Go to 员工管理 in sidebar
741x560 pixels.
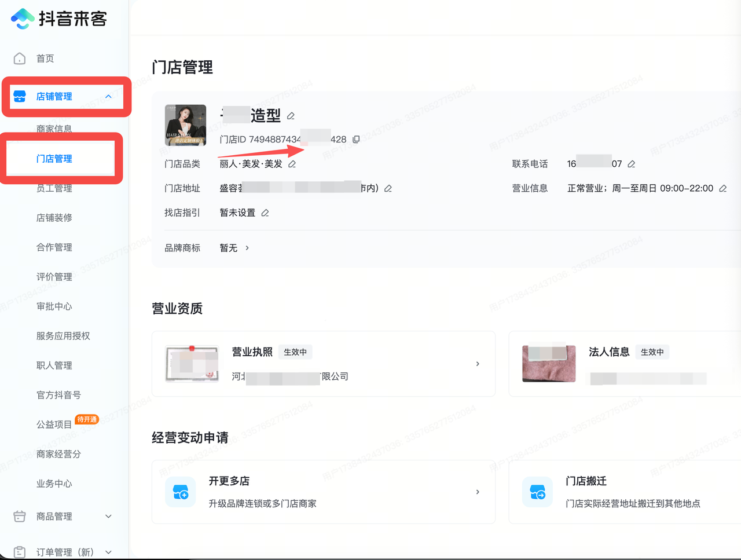tap(54, 188)
